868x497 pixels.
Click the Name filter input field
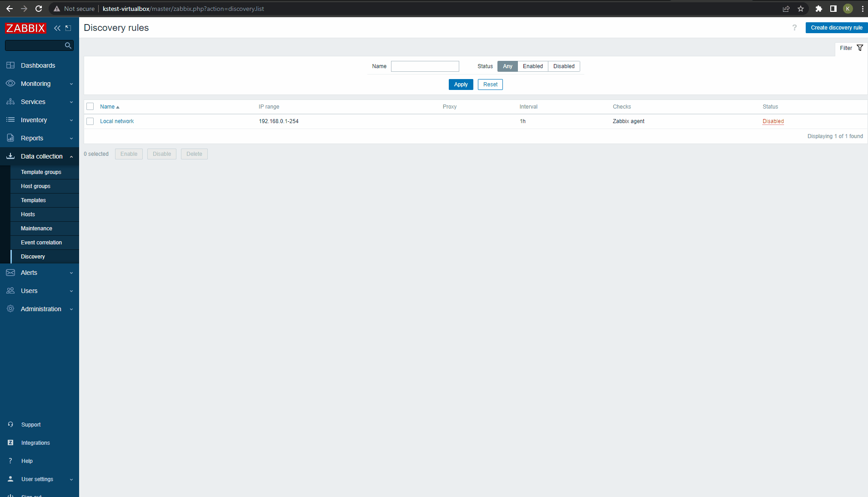tap(425, 66)
